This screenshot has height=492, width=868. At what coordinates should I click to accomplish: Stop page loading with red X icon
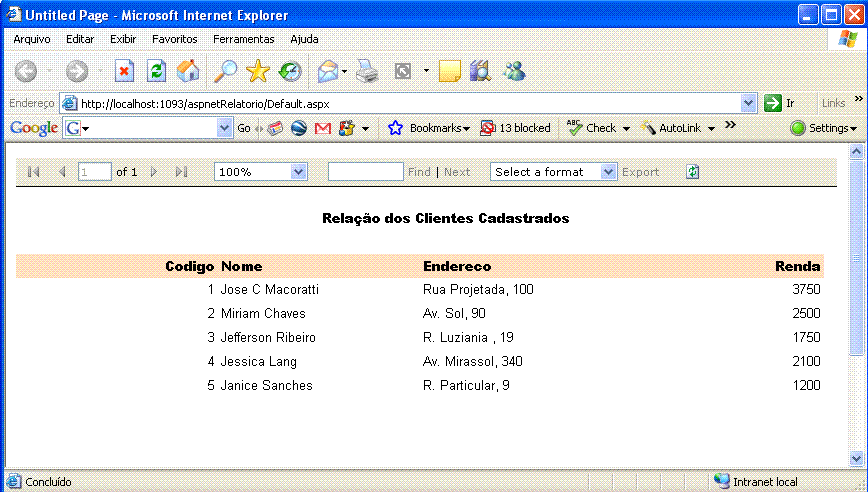(x=125, y=71)
